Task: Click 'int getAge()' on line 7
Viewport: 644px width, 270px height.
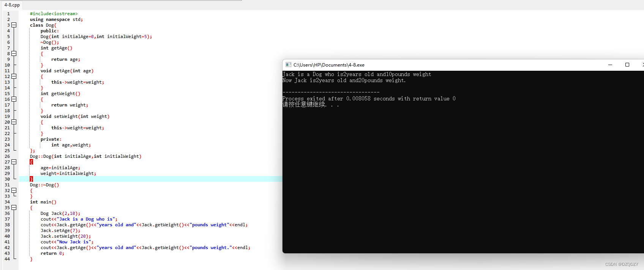Action: click(x=57, y=48)
